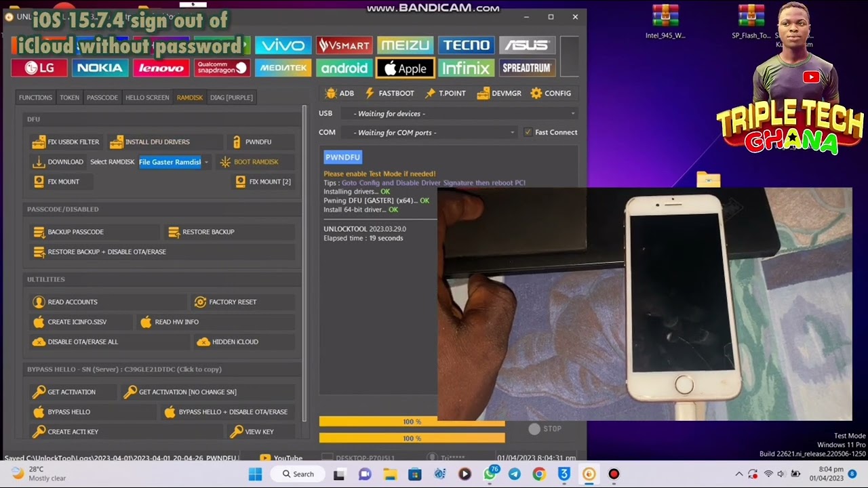Click the FIX MOUNT [2] button
868x488 pixels.
pyautogui.click(x=263, y=182)
